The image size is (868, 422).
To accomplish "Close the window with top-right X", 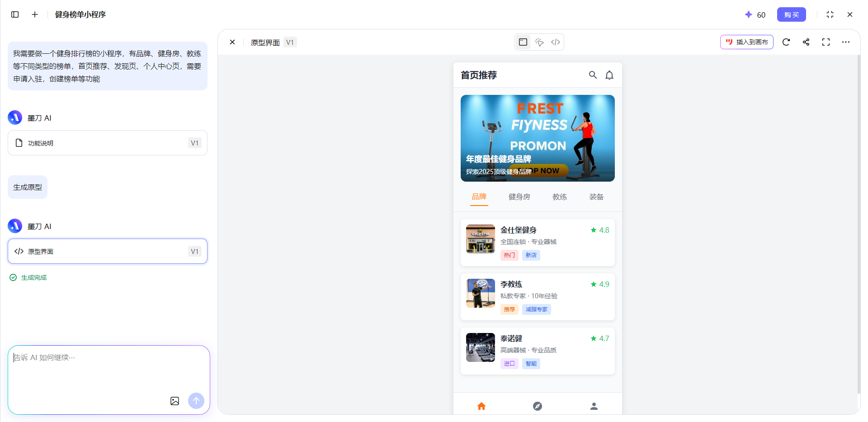I will [x=850, y=14].
